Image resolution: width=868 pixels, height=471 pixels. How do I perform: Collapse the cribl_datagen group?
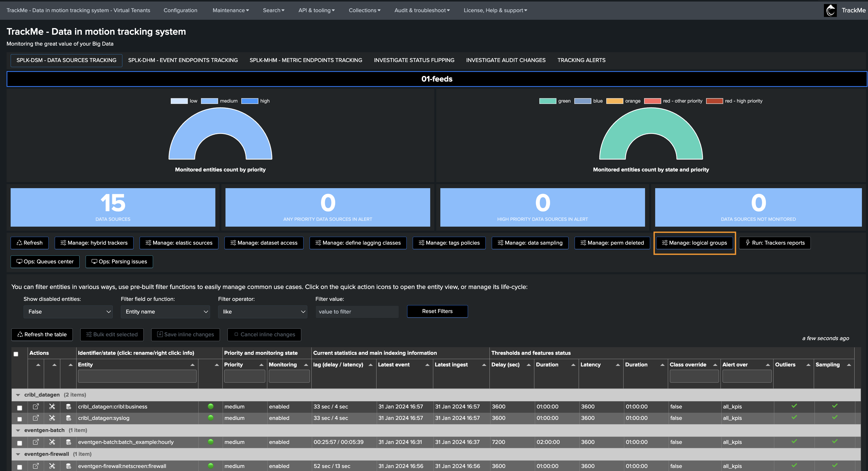tap(18, 395)
